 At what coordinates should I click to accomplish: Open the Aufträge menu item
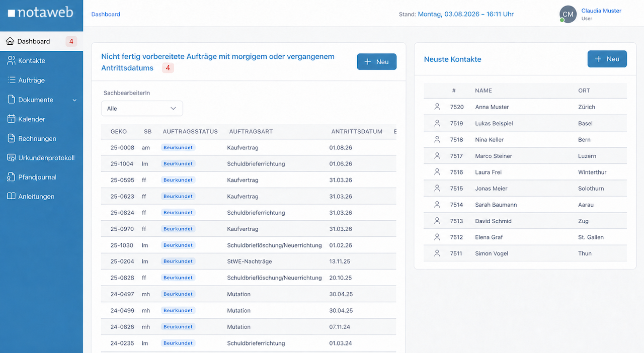41,80
